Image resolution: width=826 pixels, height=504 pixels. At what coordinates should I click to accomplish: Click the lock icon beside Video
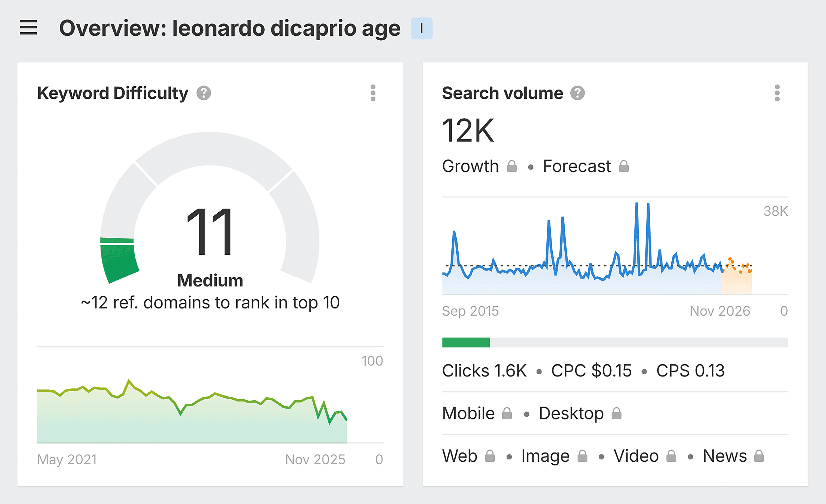(671, 456)
